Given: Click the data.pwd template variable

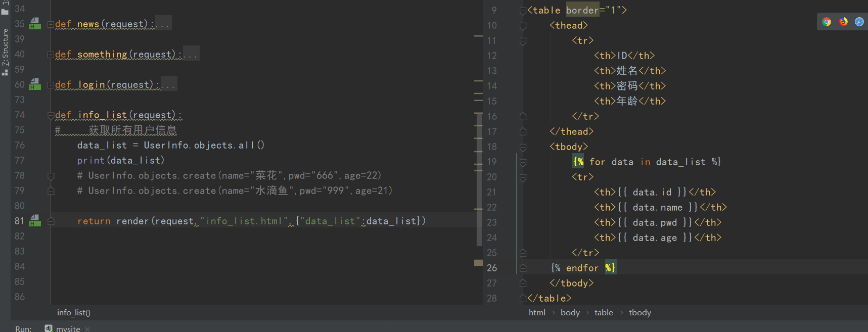Looking at the screenshot, I should tap(655, 222).
